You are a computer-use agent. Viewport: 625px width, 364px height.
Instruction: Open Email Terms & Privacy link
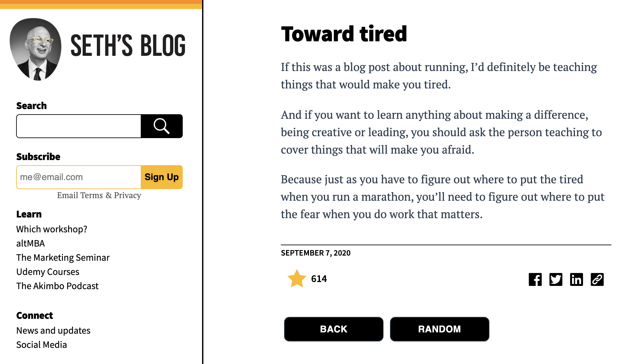pyautogui.click(x=99, y=195)
